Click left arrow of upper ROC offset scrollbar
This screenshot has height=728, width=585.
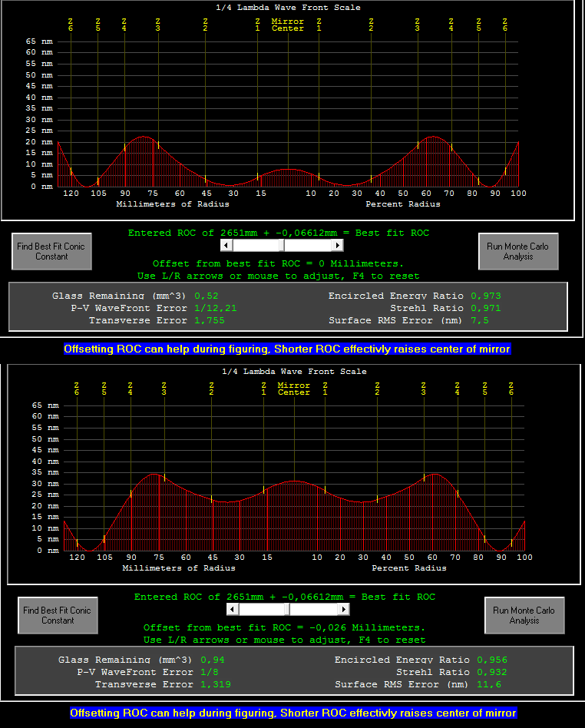point(226,245)
